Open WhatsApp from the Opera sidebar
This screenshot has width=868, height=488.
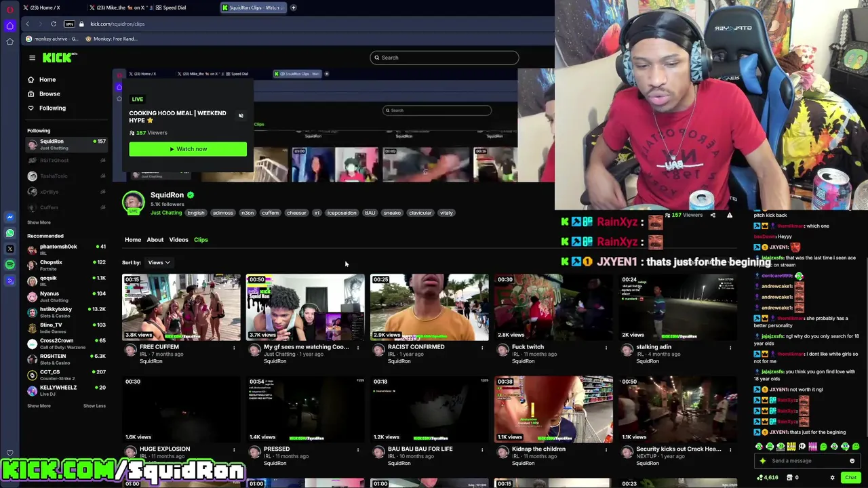point(9,233)
